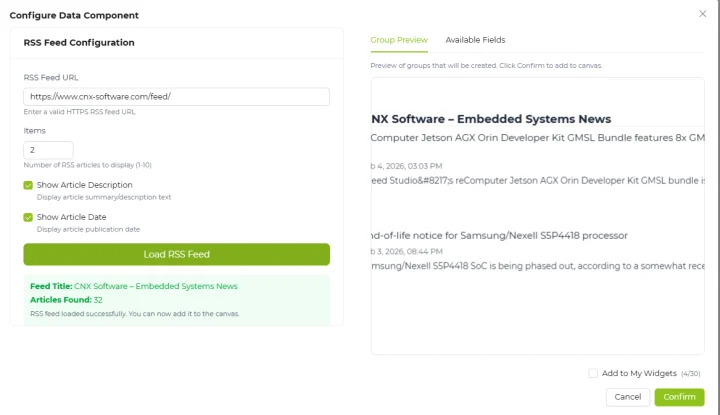This screenshot has height=415, width=720.
Task: Switch to the Available Fields tab
Action: pyautogui.click(x=475, y=40)
